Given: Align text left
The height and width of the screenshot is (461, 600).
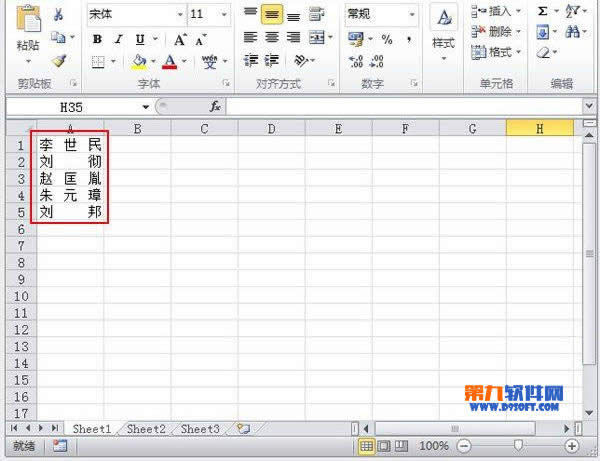Looking at the screenshot, I should click(251, 37).
